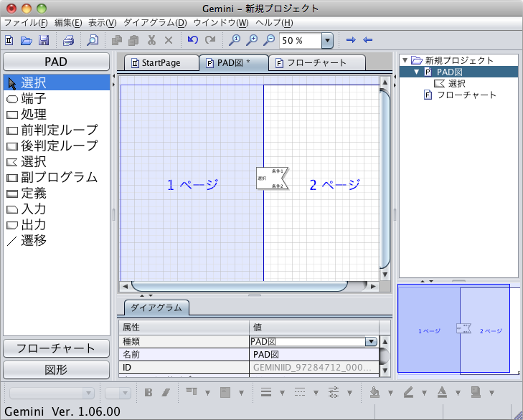Select フローチャート in project tree

[x=460, y=95]
